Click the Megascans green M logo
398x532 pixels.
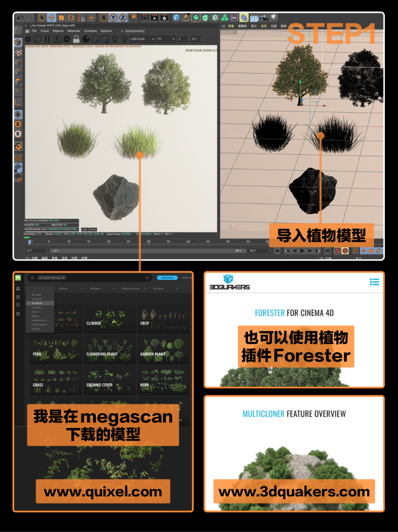click(x=18, y=278)
